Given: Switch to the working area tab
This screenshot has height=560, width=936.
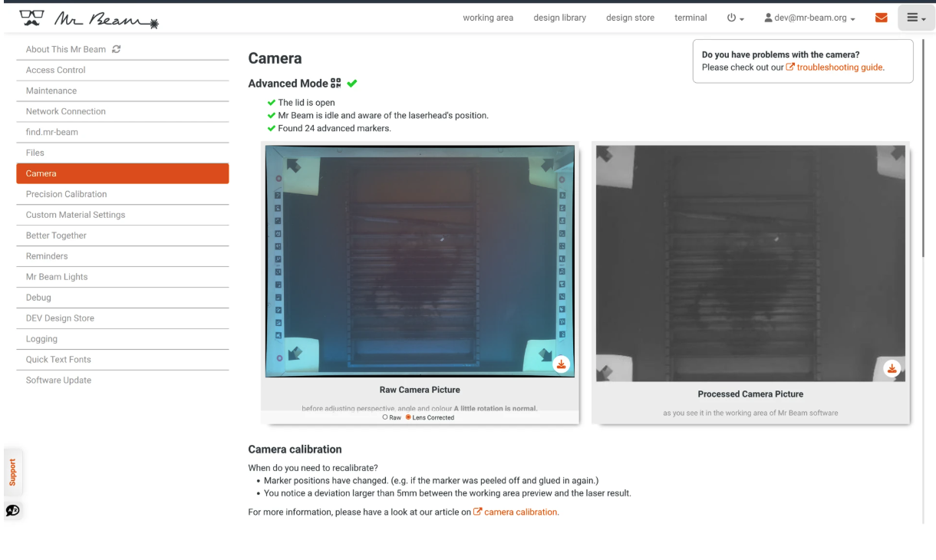Looking at the screenshot, I should [x=488, y=18].
